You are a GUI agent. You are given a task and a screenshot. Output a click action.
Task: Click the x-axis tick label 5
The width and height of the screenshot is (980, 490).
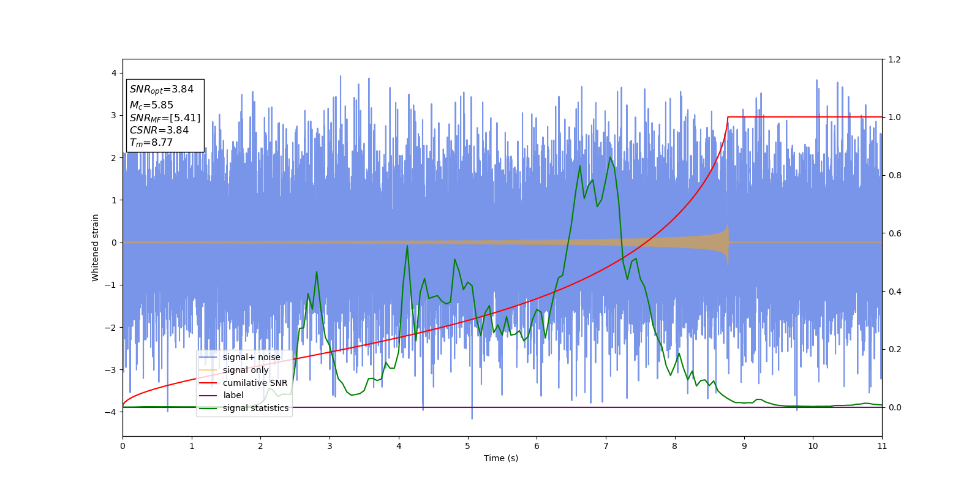pyautogui.click(x=468, y=446)
